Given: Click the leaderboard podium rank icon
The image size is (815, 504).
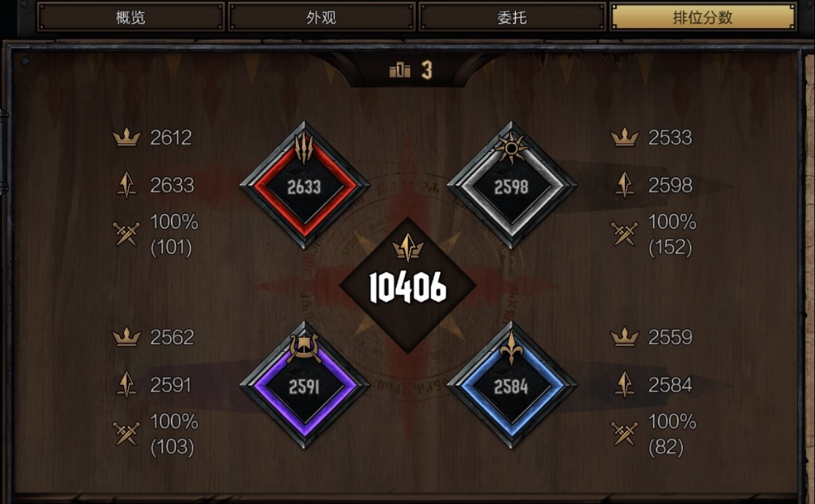Looking at the screenshot, I should coord(400,69).
